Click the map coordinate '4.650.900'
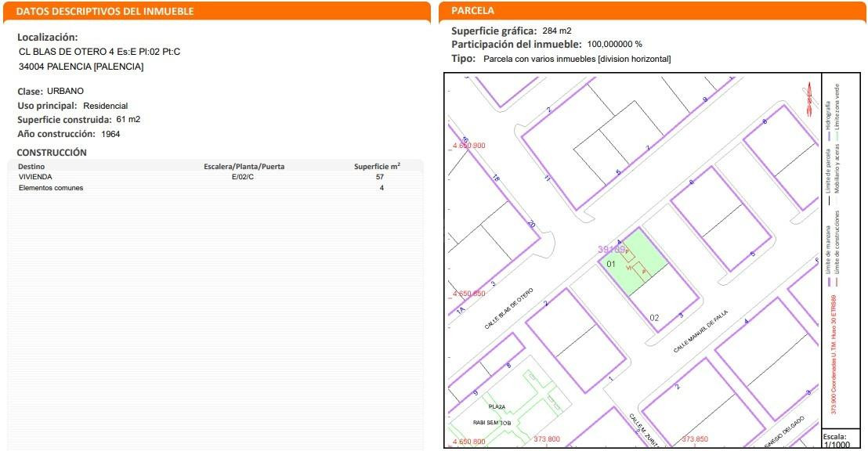 coord(469,146)
